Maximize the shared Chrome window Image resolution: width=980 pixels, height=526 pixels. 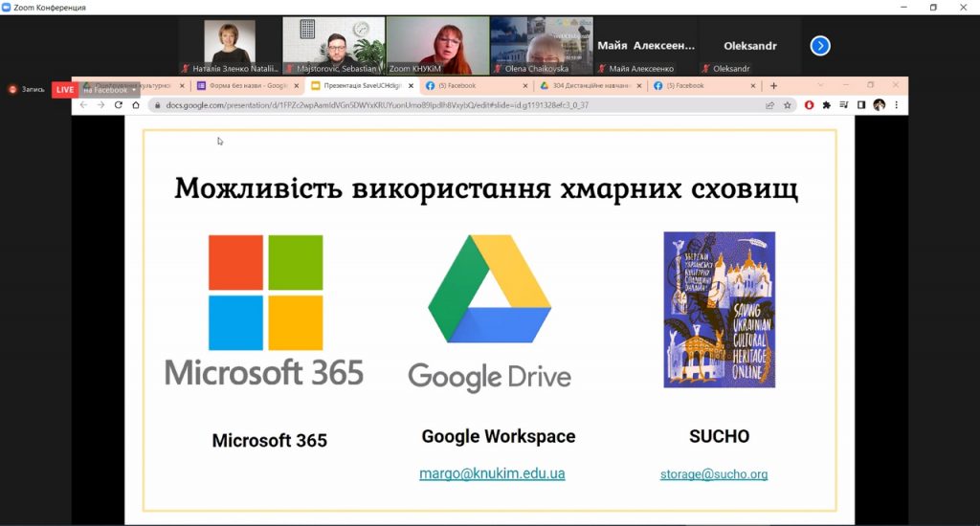point(871,85)
